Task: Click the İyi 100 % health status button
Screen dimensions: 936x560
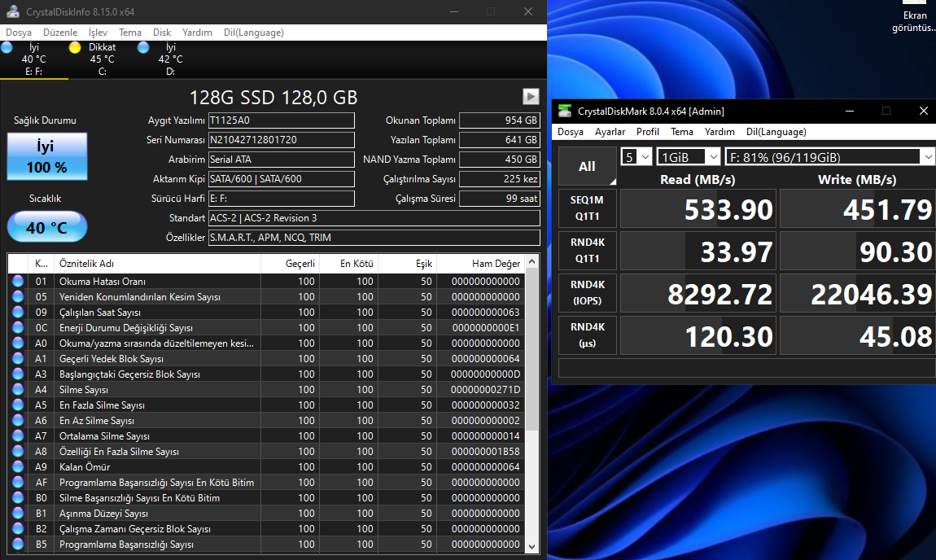Action: pyautogui.click(x=47, y=157)
